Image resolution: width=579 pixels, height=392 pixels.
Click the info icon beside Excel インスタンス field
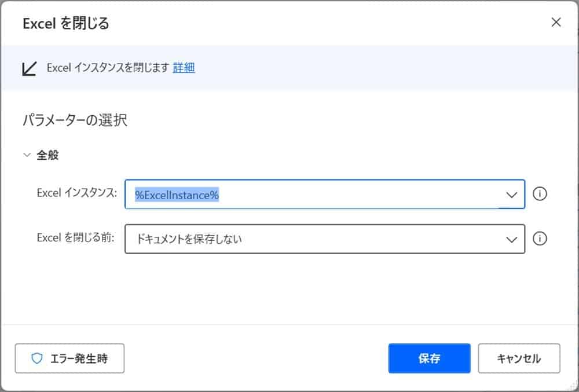540,194
